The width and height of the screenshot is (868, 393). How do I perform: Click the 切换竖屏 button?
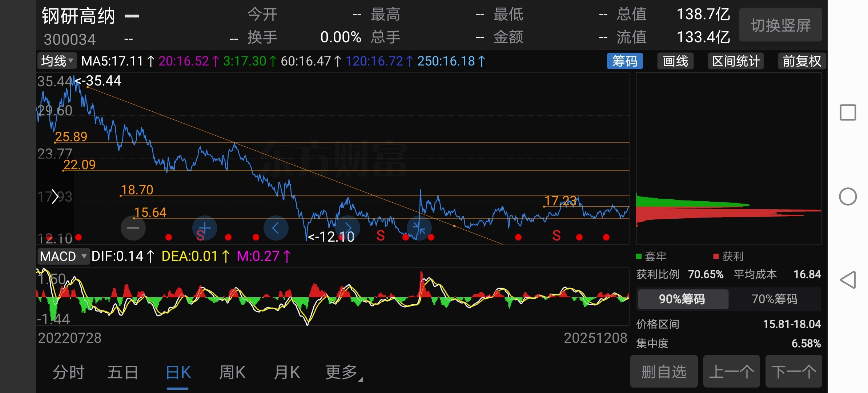780,25
